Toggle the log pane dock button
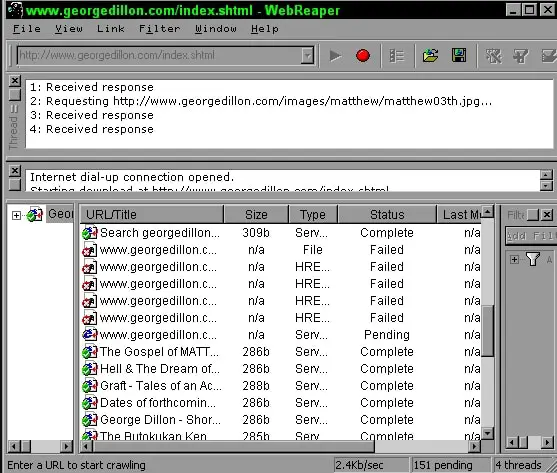Image resolution: width=557 pixels, height=473 pixels. pos(15,184)
